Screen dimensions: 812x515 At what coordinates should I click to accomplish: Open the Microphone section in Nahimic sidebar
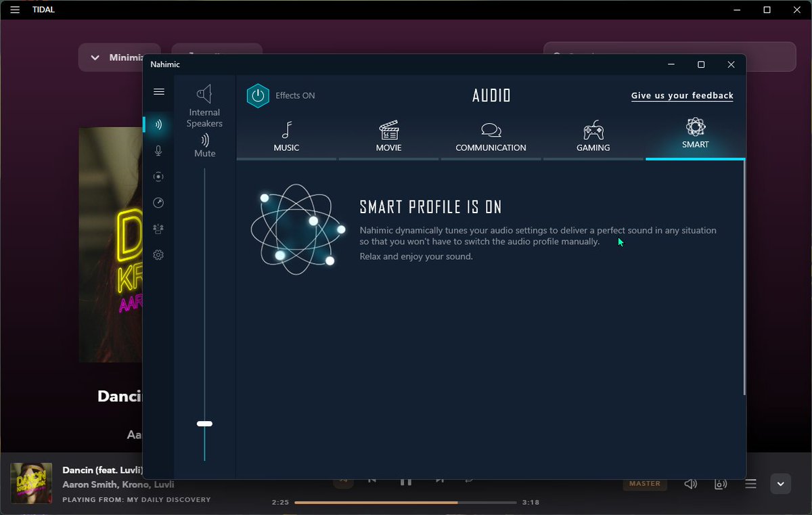coord(158,151)
